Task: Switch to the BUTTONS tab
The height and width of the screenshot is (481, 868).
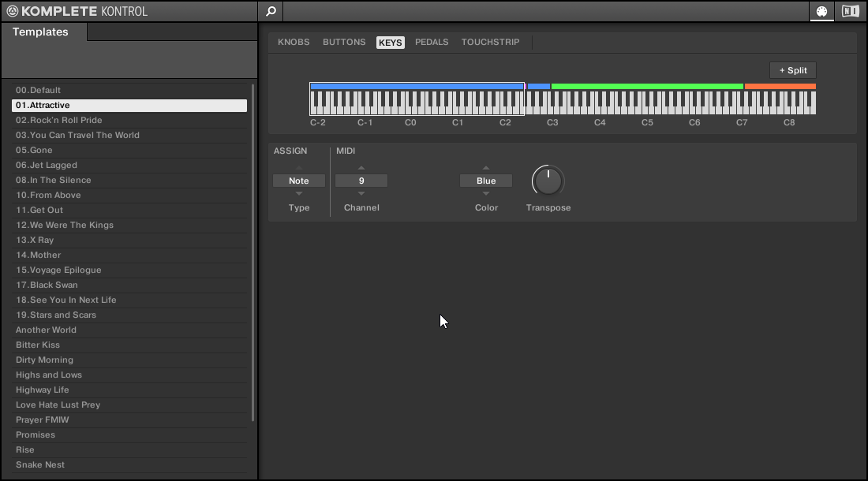Action: tap(344, 42)
